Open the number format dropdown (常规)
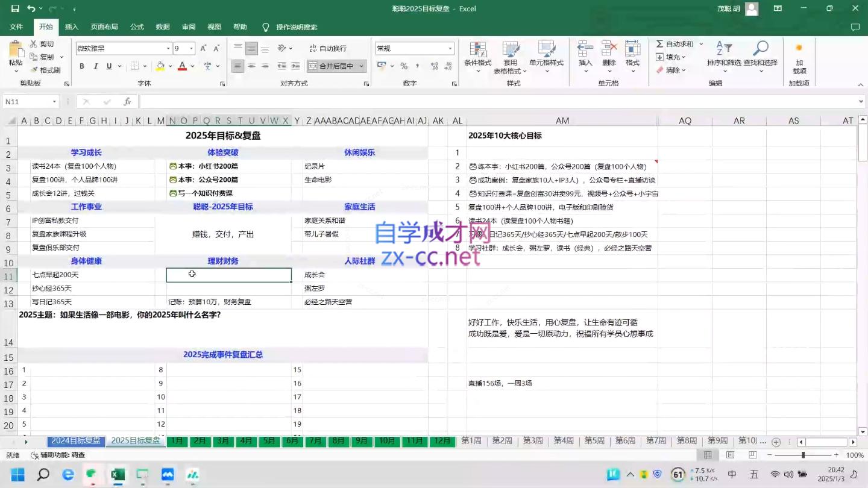868x488 pixels. click(x=450, y=48)
